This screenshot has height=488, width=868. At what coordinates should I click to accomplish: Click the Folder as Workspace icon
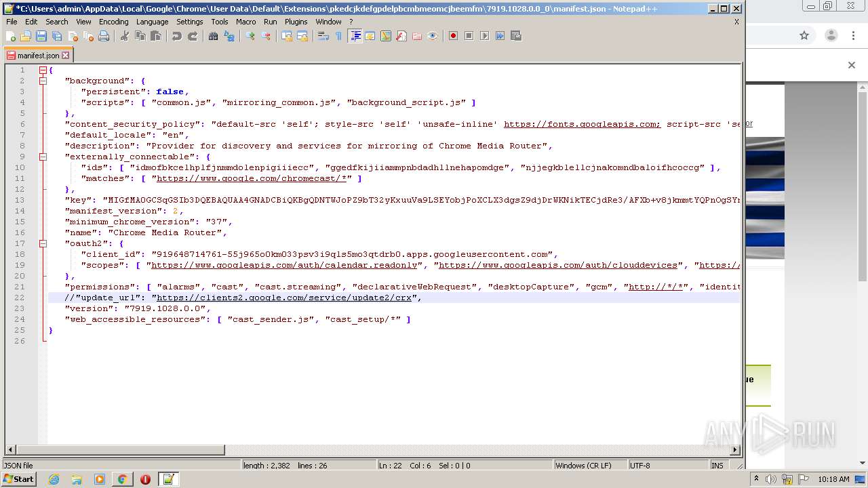pyautogui.click(x=417, y=36)
